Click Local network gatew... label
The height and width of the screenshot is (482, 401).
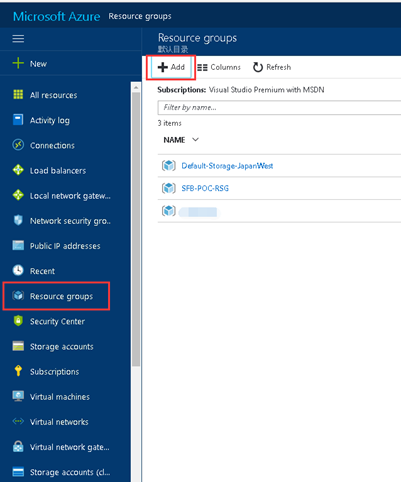tap(70, 196)
